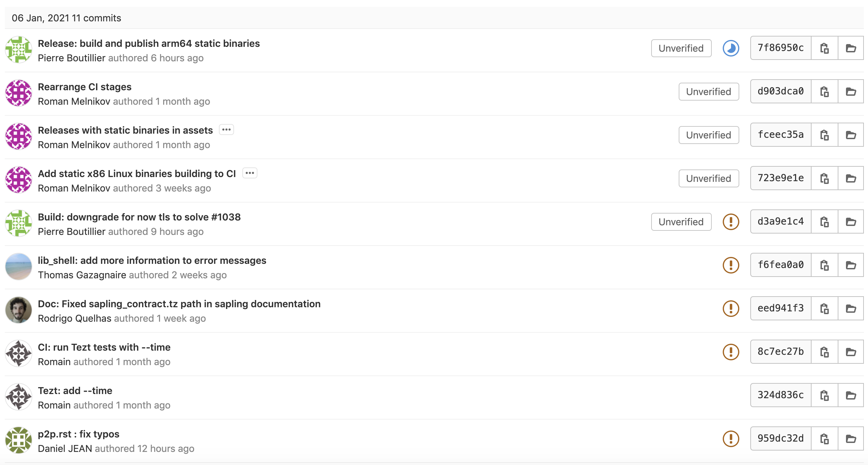The height and width of the screenshot is (465, 868).
Task: Copy commit SHA 7f86950c to clipboard
Action: coord(824,48)
